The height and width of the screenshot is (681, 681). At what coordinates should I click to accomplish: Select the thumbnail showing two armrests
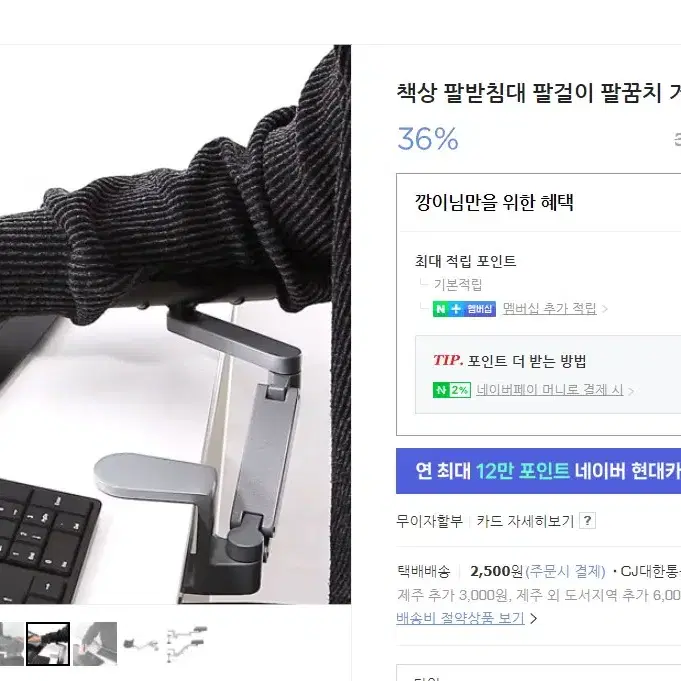click(x=188, y=644)
